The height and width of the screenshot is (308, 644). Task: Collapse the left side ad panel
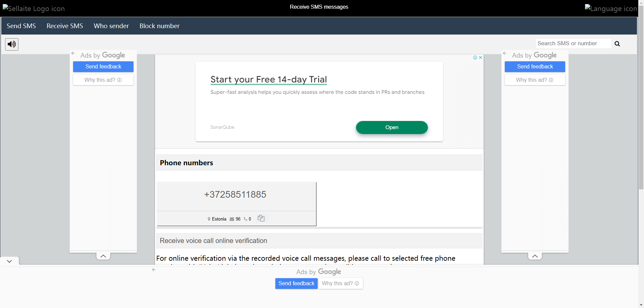[103, 256]
